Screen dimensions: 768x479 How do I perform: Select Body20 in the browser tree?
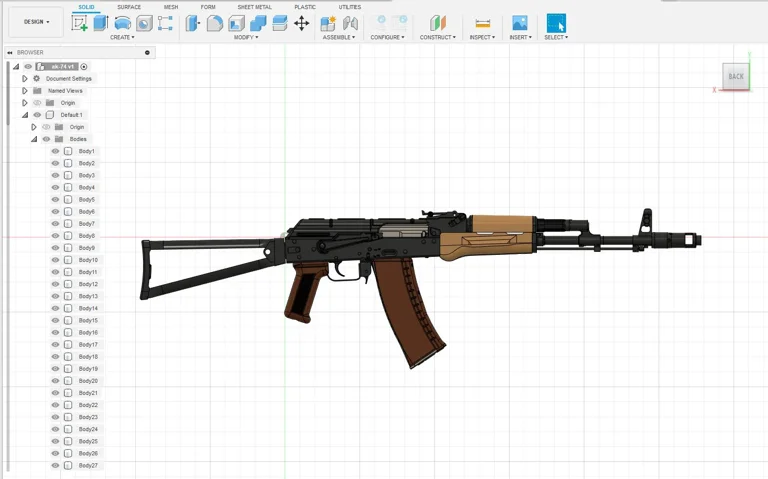[x=88, y=381]
